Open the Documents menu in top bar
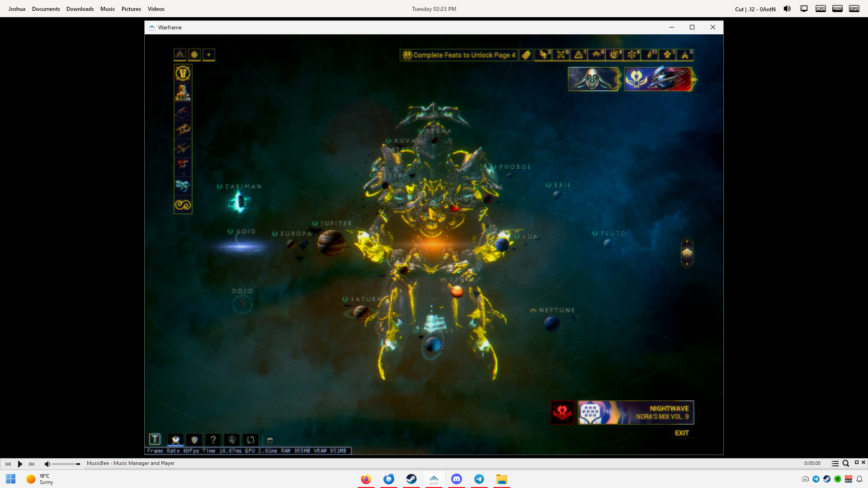Viewport: 868px width, 488px height. click(x=46, y=9)
